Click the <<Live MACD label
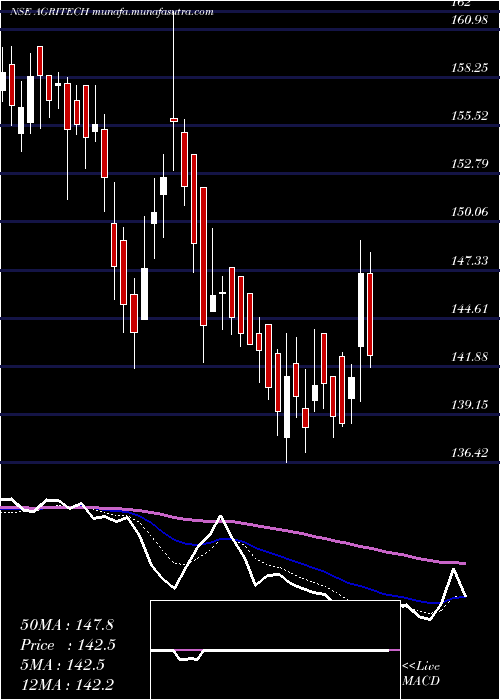Screen dimensions: 500x700 421,674
